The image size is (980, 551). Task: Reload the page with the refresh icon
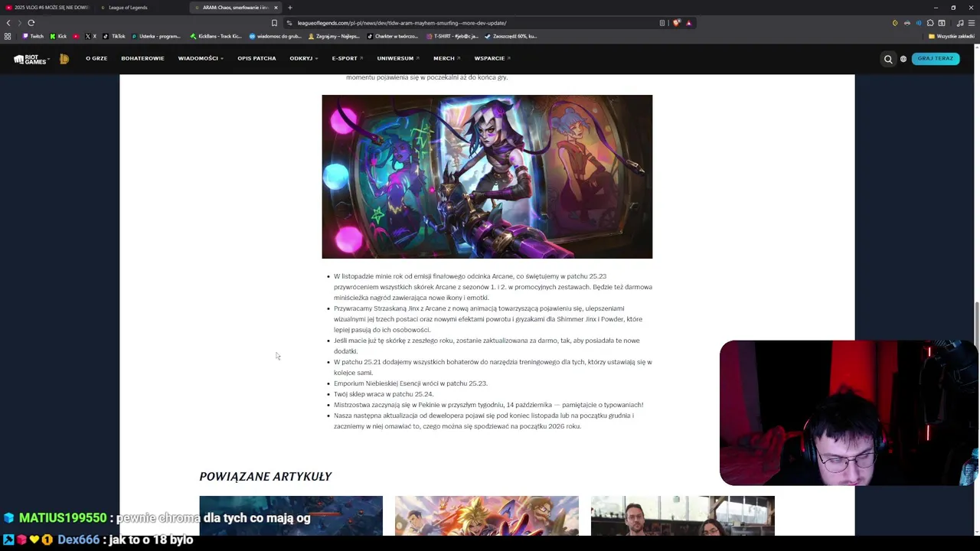pos(31,23)
